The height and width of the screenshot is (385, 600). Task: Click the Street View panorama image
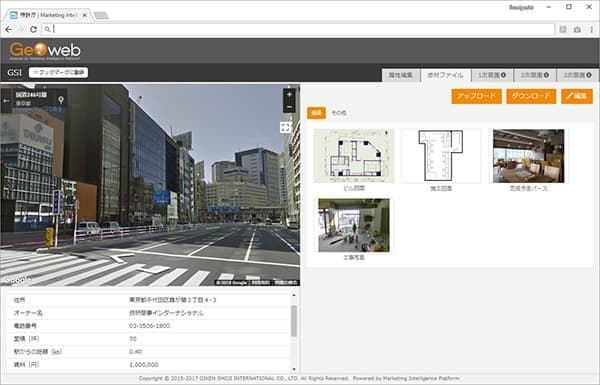(x=150, y=185)
